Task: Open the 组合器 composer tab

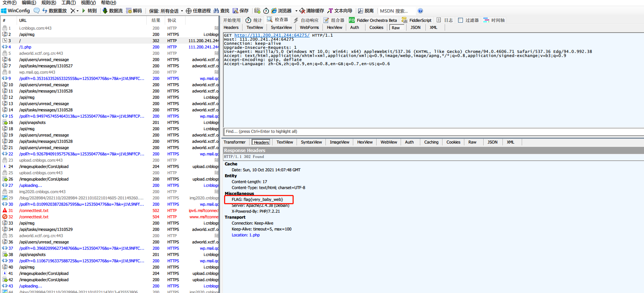Action: coord(334,20)
